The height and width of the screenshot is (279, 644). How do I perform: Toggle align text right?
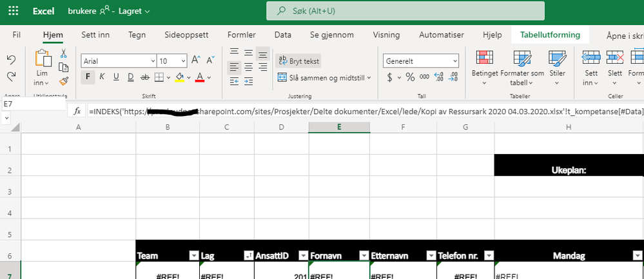(x=263, y=67)
